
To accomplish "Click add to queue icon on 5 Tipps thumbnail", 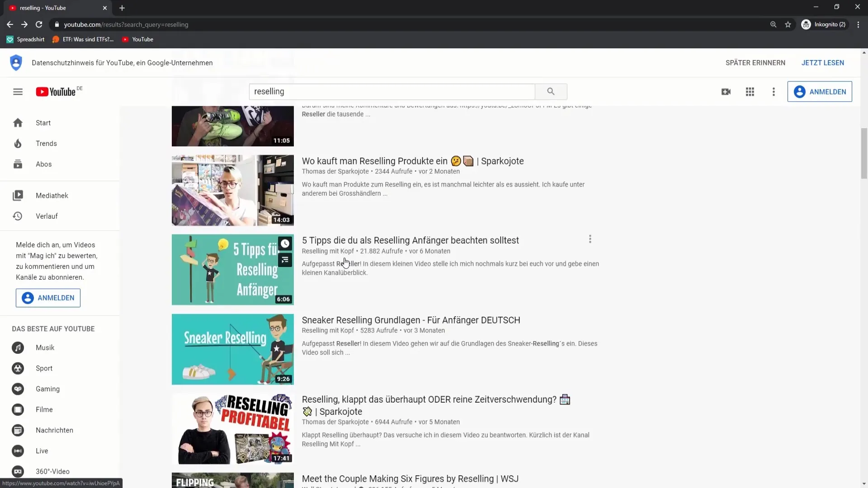I will tap(285, 260).
